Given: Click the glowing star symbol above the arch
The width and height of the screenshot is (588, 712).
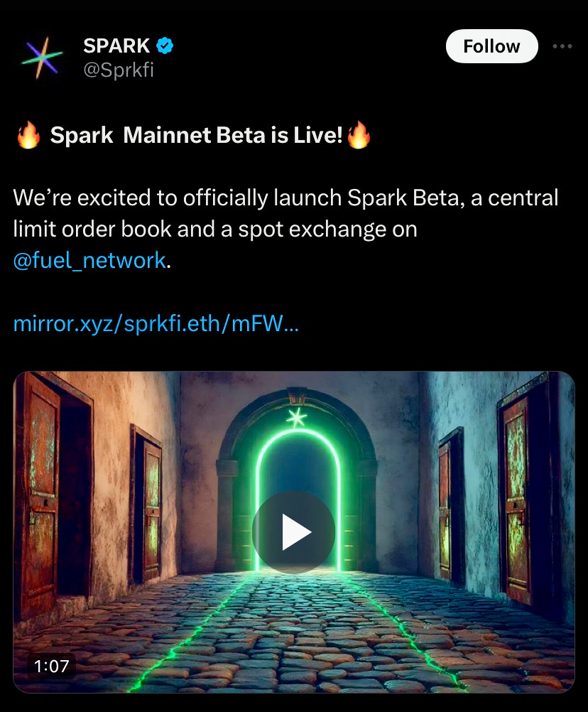Looking at the screenshot, I should [x=297, y=417].
